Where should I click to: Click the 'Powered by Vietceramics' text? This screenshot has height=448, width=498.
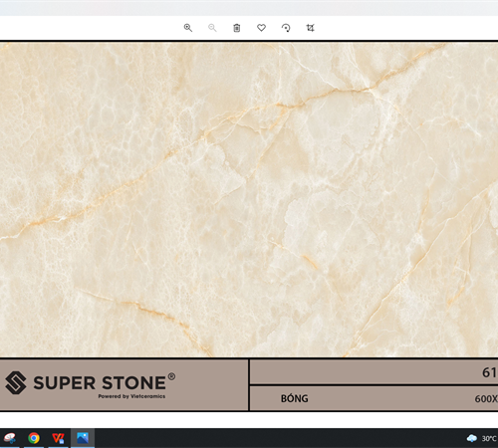coord(131,396)
